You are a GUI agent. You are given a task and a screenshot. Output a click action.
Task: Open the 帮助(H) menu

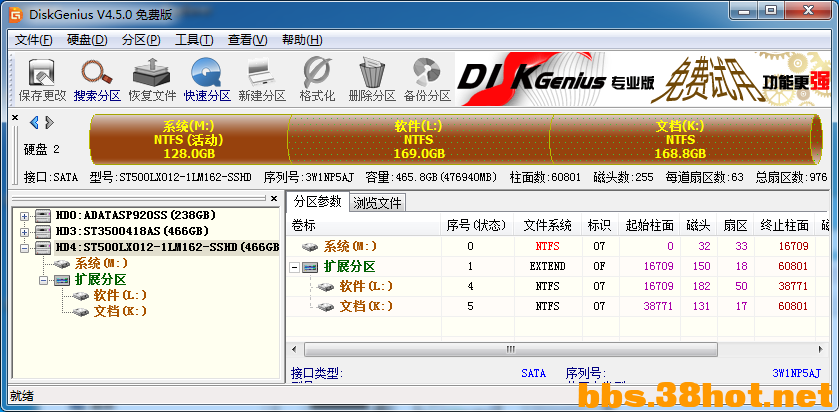[302, 40]
